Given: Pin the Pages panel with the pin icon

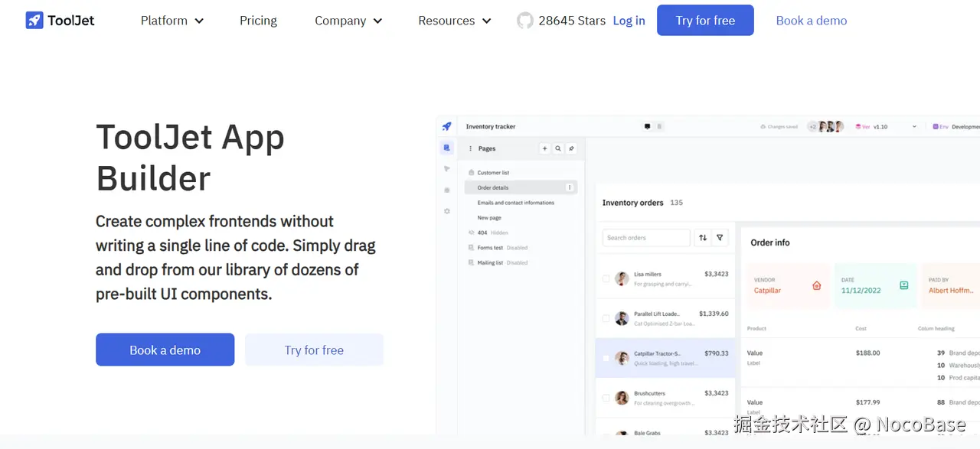Looking at the screenshot, I should click(x=570, y=148).
